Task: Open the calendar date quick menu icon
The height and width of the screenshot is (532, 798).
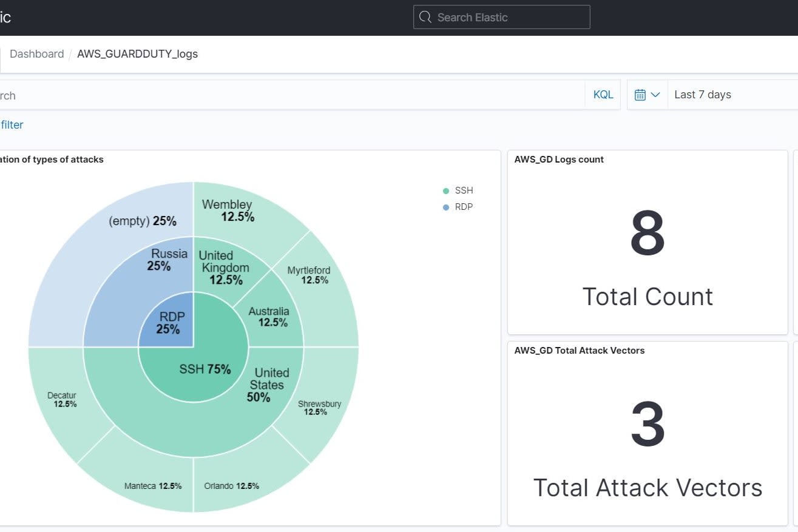Action: (x=640, y=95)
